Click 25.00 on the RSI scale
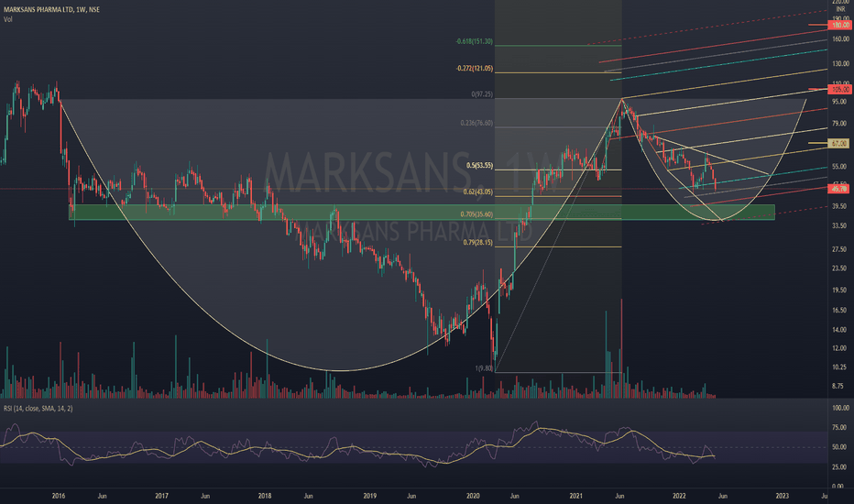 (839, 467)
